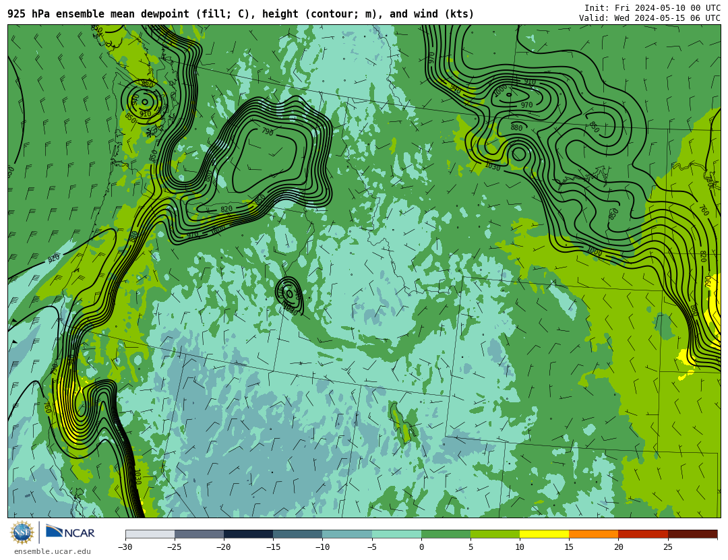Click the colorbar label '-15'
728x560 pixels.
pos(273,547)
